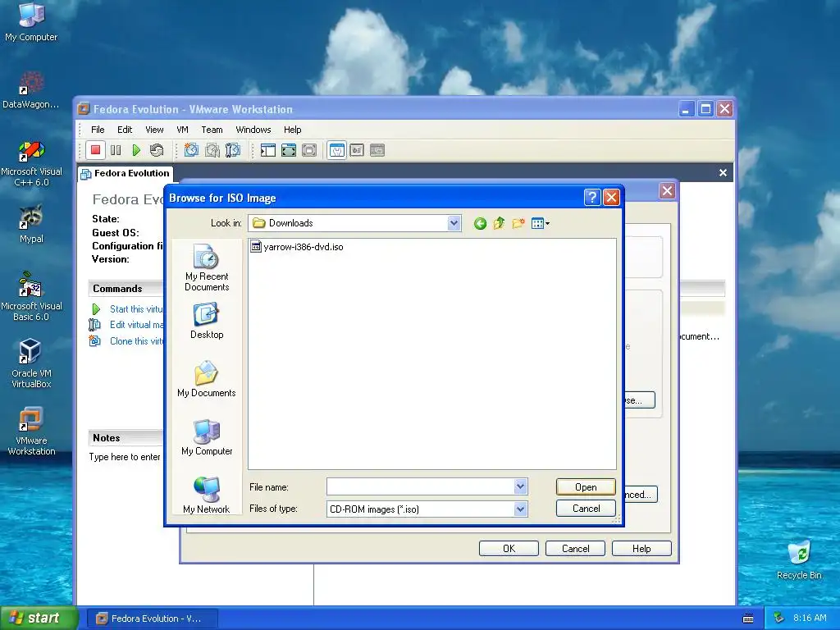840x630 pixels.
Task: Select My Computer in the places bar
Action: [207, 438]
